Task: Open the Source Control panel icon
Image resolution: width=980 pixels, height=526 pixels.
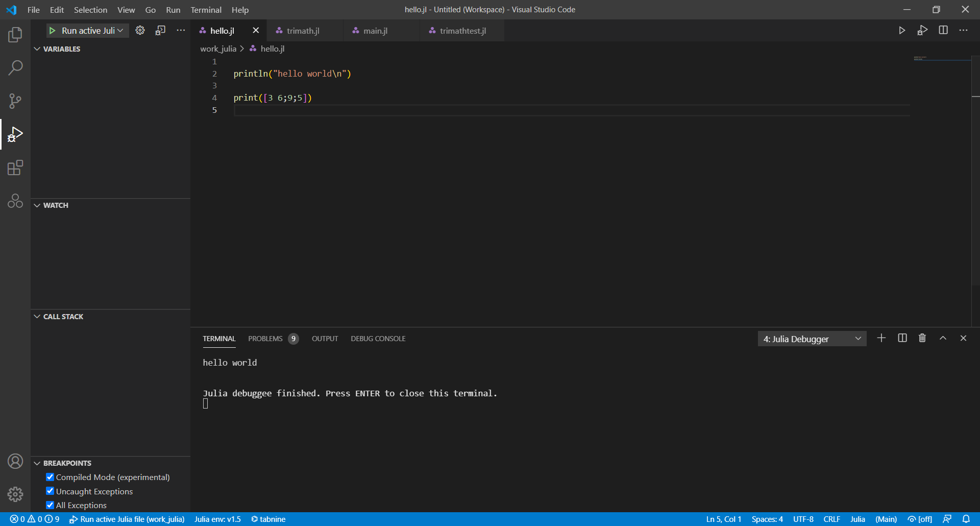Action: click(15, 101)
